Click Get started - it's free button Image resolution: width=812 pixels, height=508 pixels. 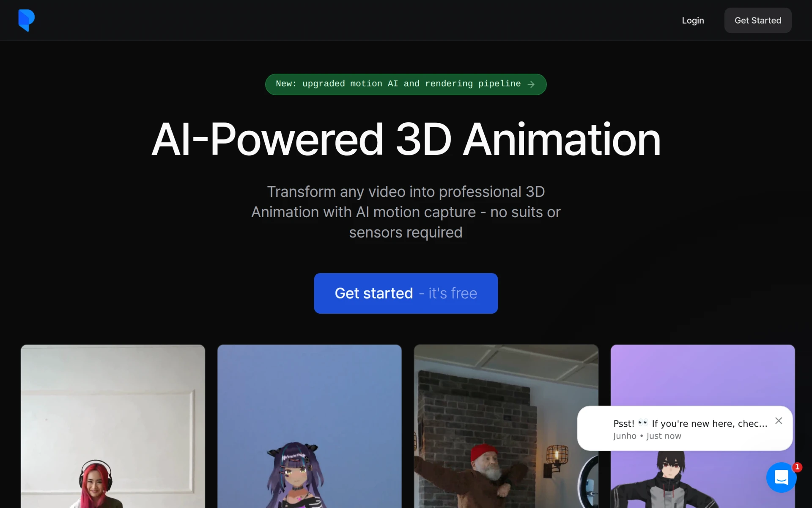406,293
